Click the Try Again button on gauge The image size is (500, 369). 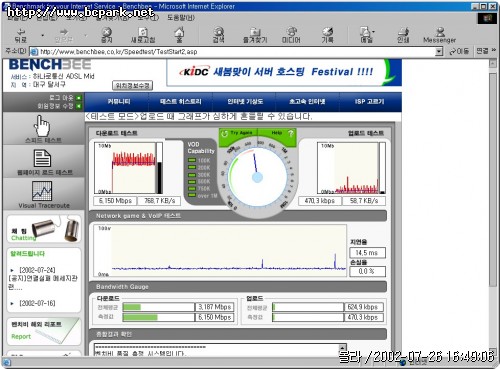(x=238, y=133)
